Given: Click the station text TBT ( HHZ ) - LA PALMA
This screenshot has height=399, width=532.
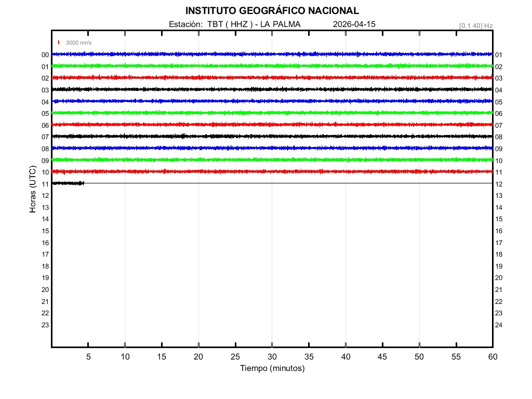Looking at the screenshot, I should tap(254, 24).
